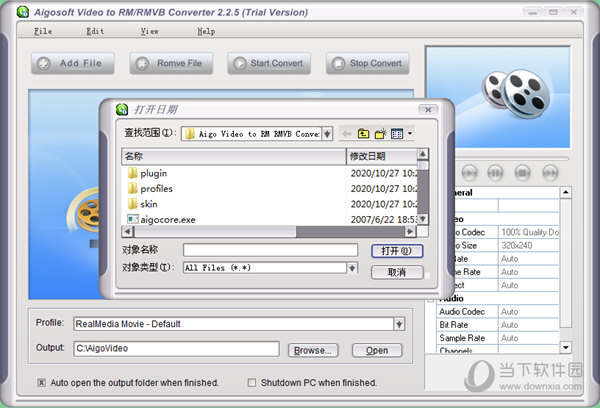Stop Convert button in main toolbar
This screenshot has width=600, height=408.
tap(368, 63)
